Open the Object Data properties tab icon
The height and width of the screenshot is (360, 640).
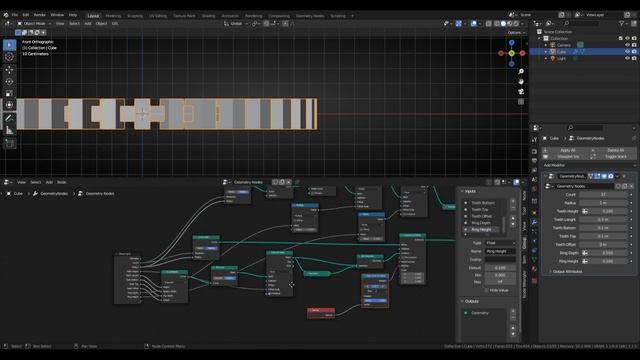(x=534, y=260)
